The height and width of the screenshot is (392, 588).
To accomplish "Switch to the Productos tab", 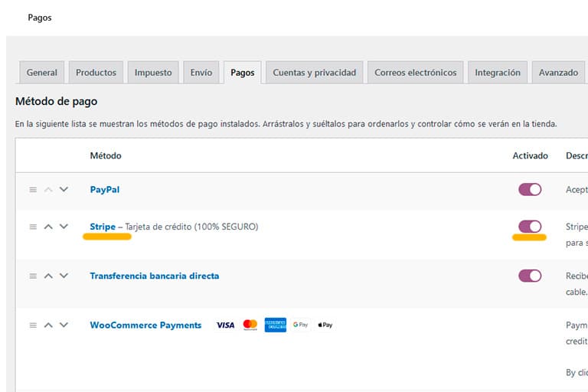I will [x=96, y=73].
